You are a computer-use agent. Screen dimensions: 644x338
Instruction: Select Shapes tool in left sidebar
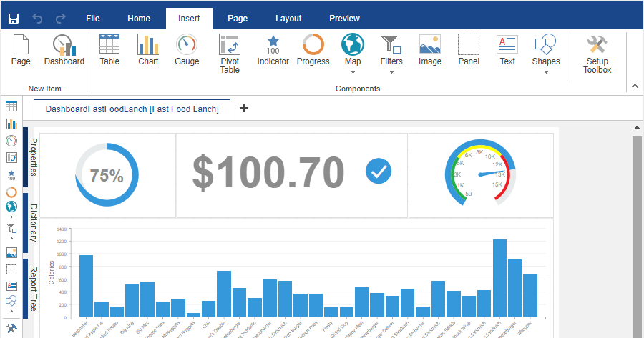pos(11,301)
